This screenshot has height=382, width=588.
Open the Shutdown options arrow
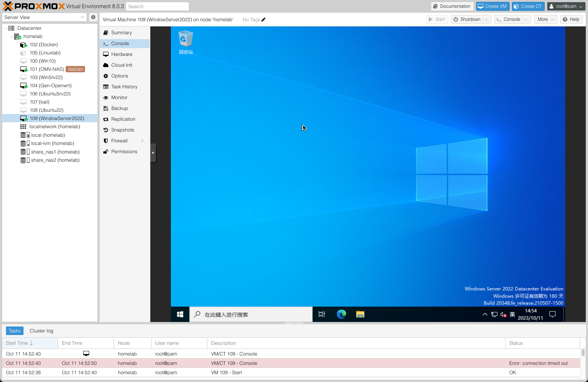(x=487, y=19)
